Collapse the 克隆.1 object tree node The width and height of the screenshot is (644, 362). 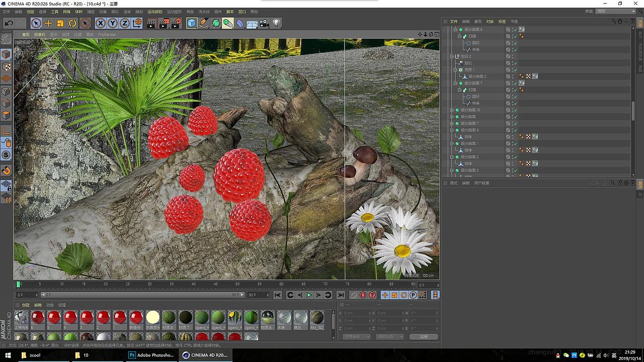(456, 70)
